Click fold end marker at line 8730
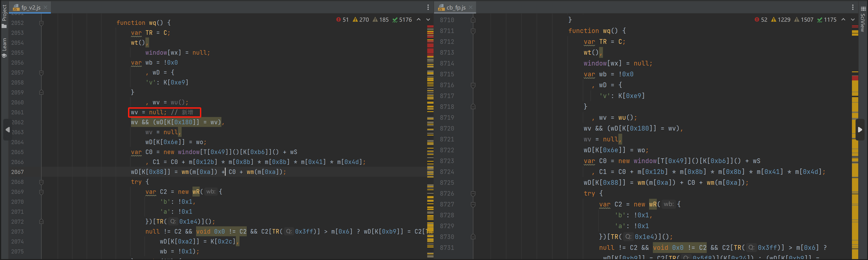This screenshot has height=260, width=868. click(x=473, y=237)
